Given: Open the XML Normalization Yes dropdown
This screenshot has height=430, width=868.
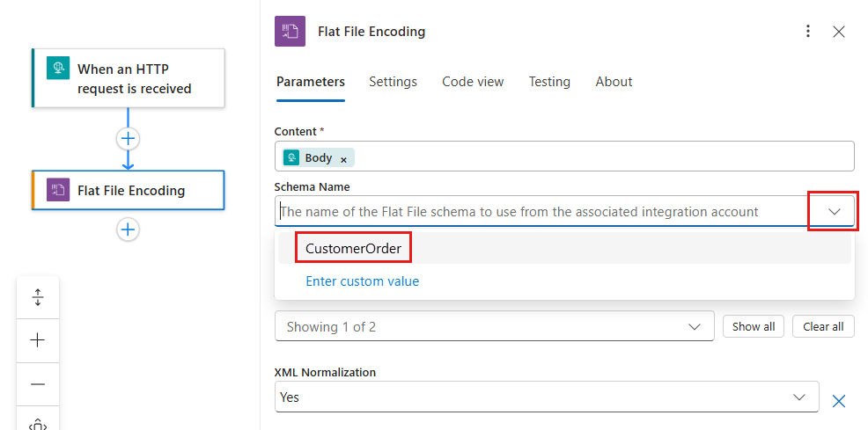Looking at the screenshot, I should point(547,397).
